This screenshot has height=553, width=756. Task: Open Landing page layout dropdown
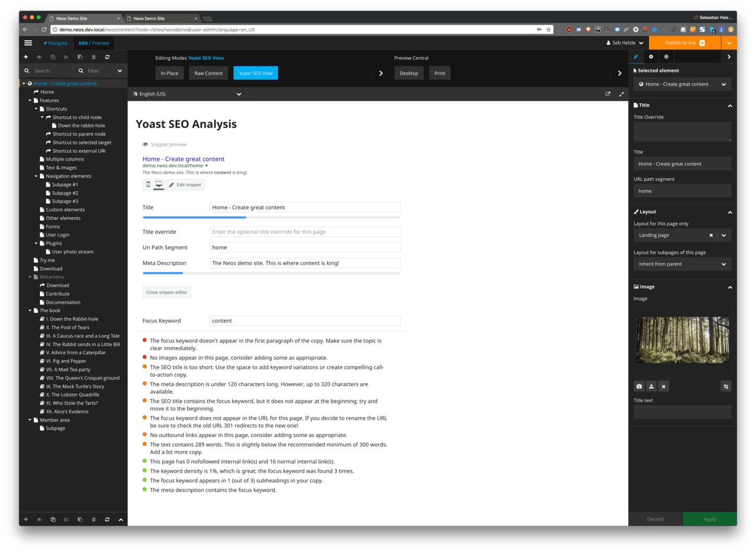pyautogui.click(x=724, y=235)
